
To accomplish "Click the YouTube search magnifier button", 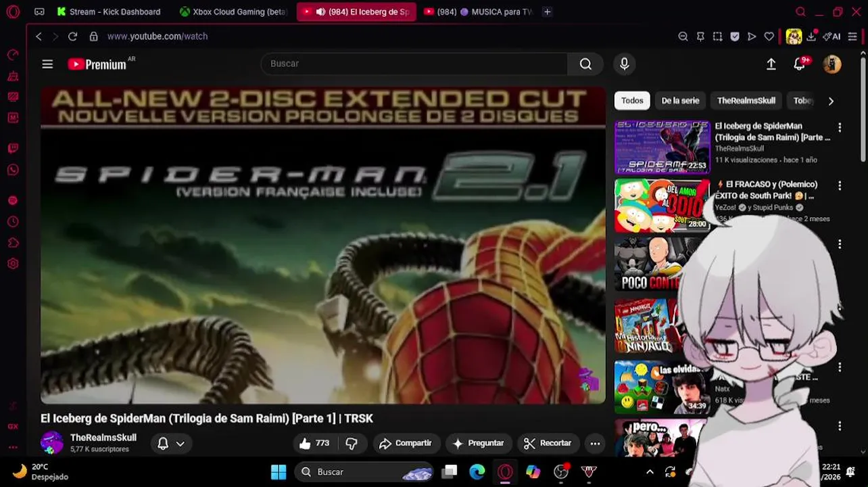I will pos(585,64).
